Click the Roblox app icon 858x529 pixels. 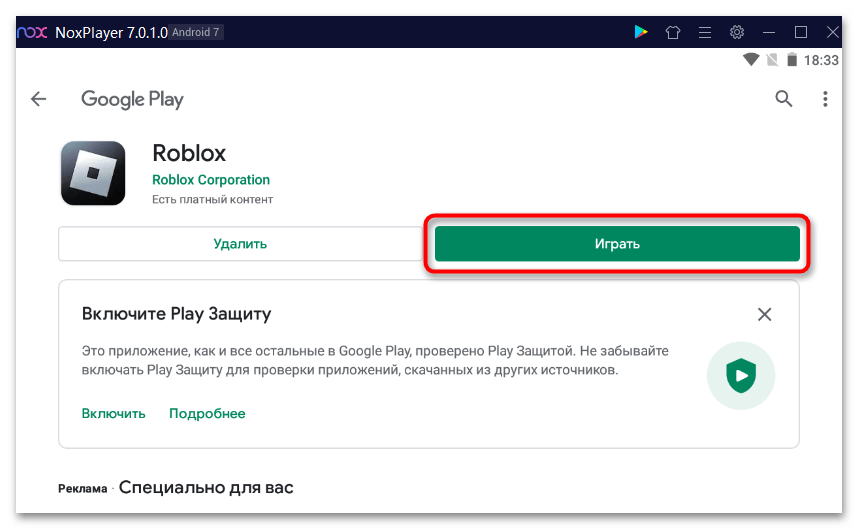point(93,173)
